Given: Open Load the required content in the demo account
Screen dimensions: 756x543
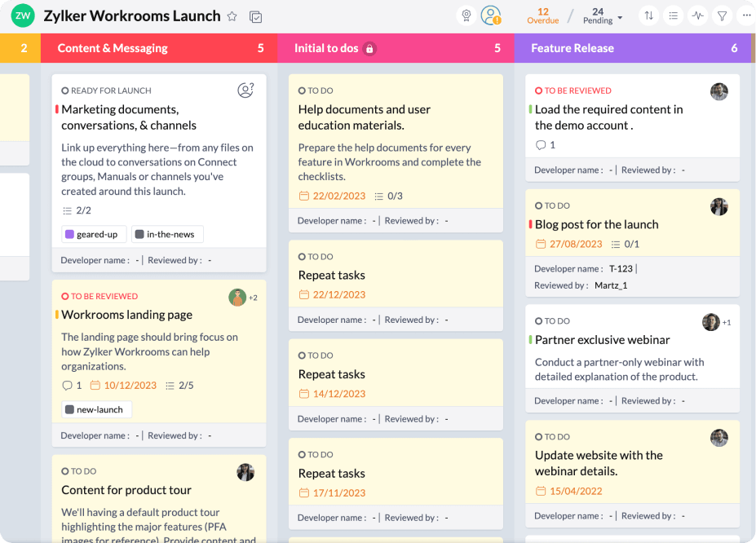Looking at the screenshot, I should 608,117.
